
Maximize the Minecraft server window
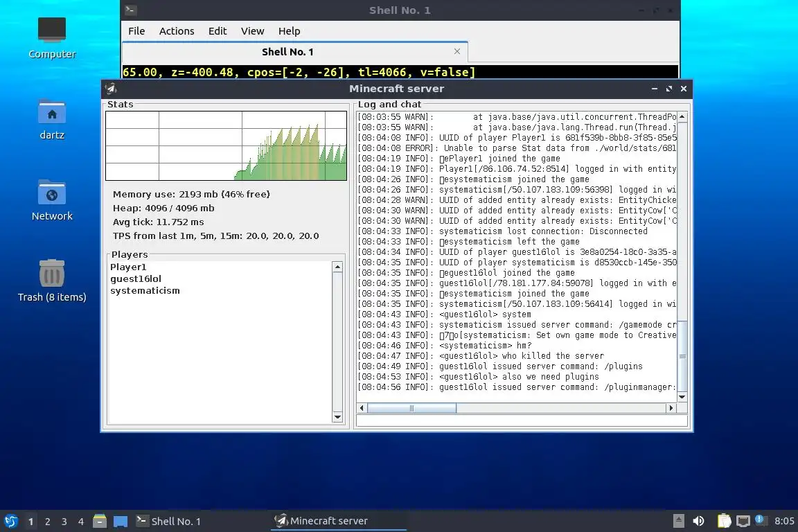[668, 89]
